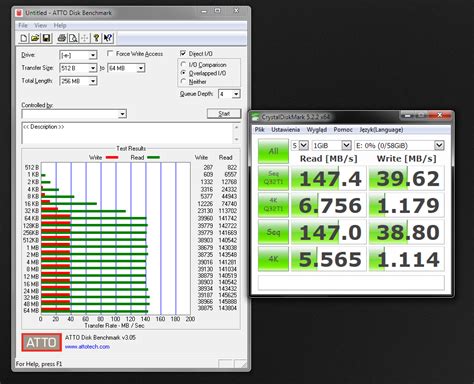Open the ATTO View menu
474x384 pixels.
point(41,26)
